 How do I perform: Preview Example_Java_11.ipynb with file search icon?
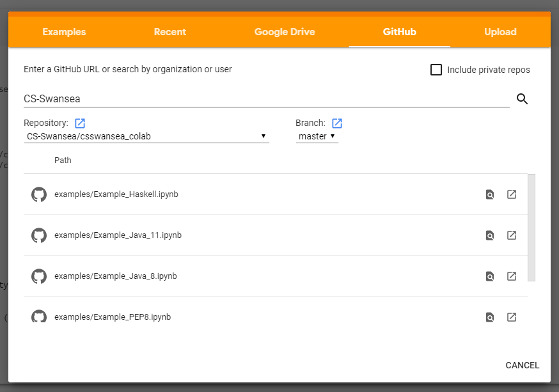point(490,235)
